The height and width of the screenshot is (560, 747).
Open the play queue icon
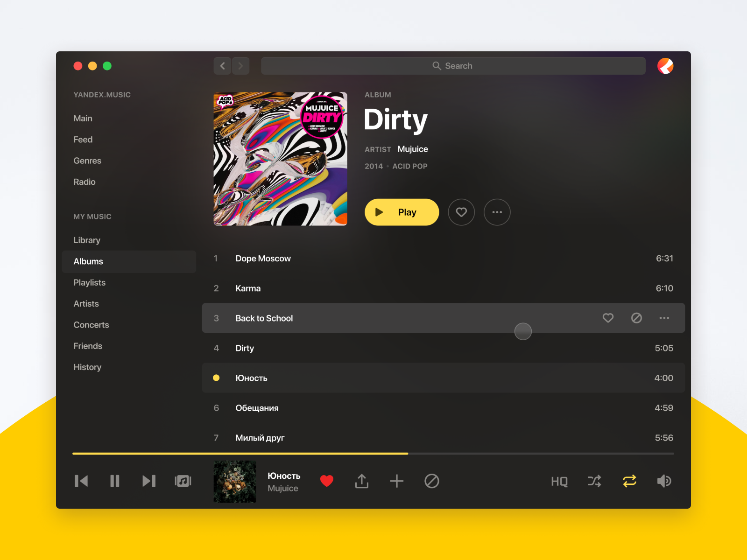pyautogui.click(x=183, y=481)
